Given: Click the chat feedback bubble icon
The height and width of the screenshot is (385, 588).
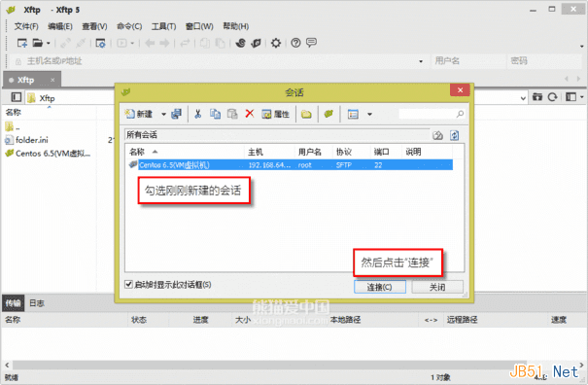Looking at the screenshot, I should click(311, 43).
